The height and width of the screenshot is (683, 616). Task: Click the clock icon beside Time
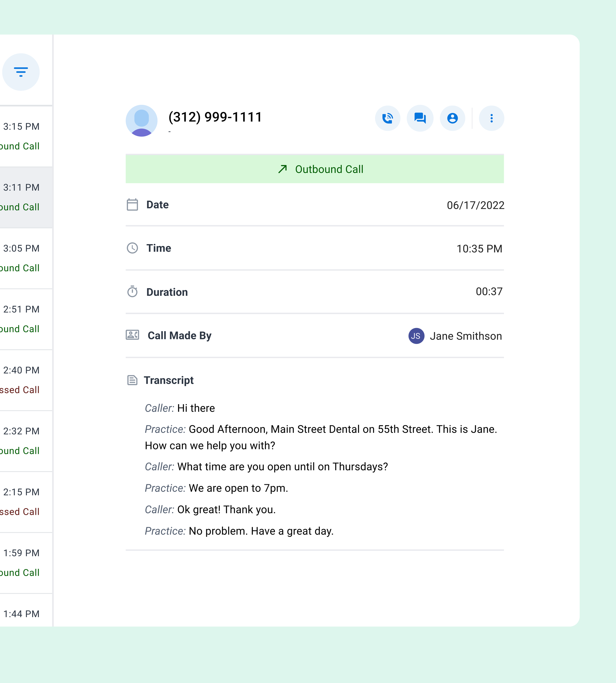tap(132, 248)
